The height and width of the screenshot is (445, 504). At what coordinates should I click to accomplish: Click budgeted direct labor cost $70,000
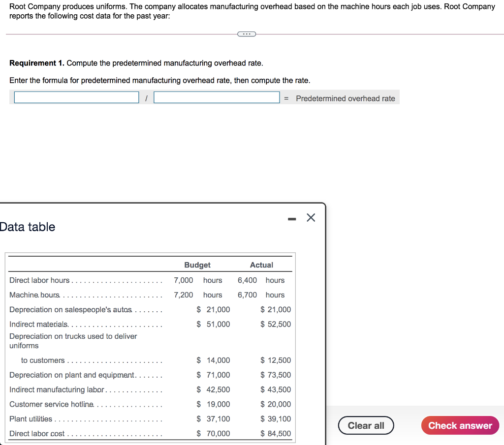click(x=214, y=434)
